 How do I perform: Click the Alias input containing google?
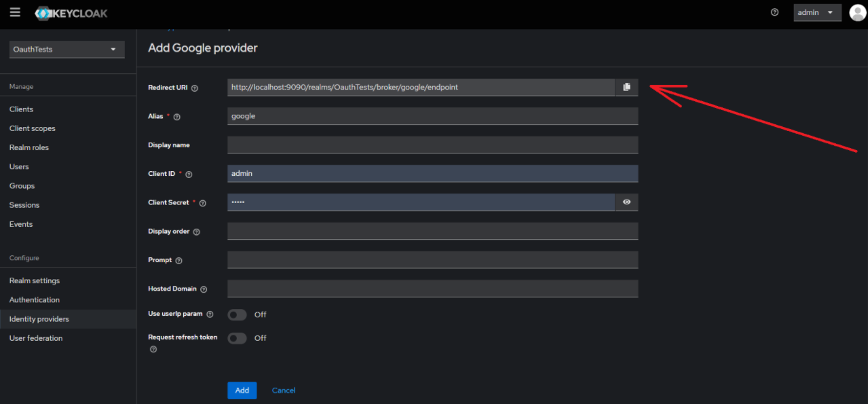[x=433, y=116]
